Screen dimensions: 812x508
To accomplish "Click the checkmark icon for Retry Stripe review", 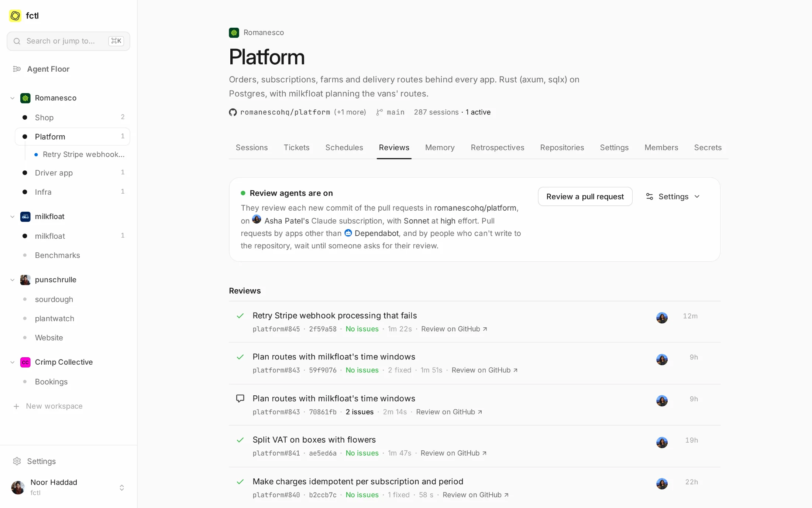I will pos(240,316).
